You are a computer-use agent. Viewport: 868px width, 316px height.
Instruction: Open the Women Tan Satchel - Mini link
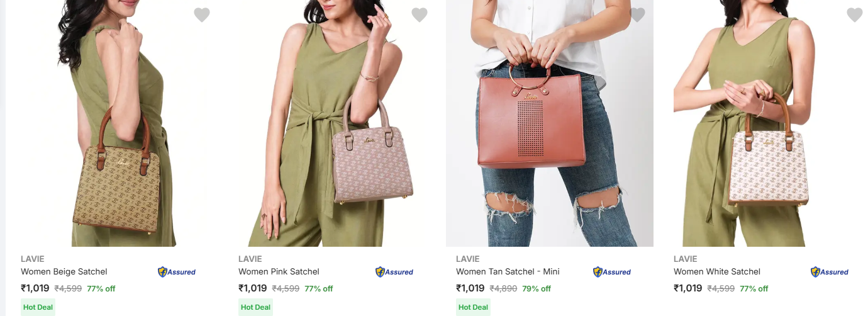coord(508,272)
